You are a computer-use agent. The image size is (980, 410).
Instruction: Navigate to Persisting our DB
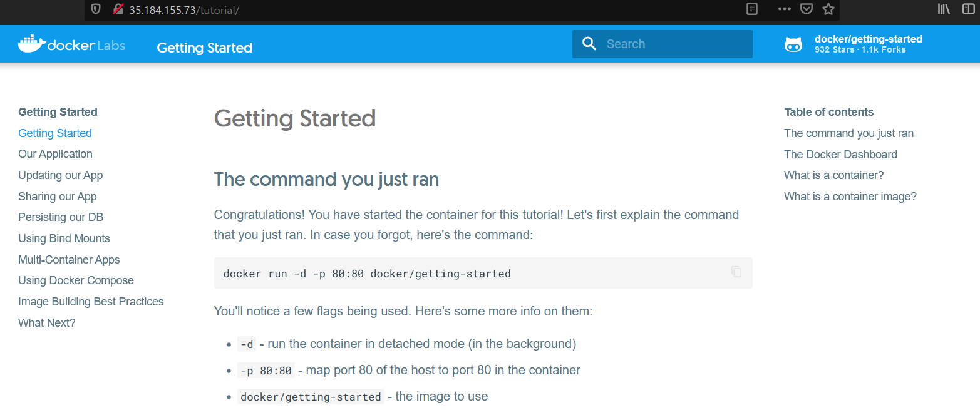pyautogui.click(x=61, y=217)
